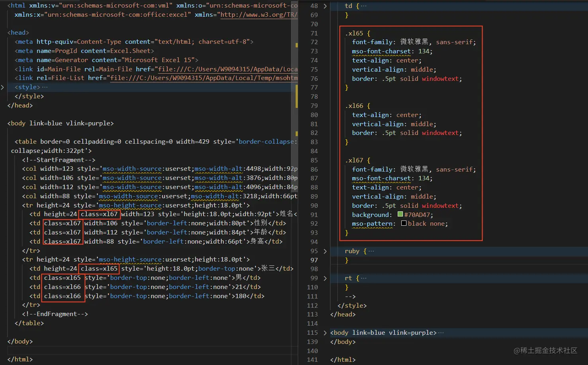Click the '<!--EndFragment-->' comment
588x365 pixels.
tap(55, 314)
